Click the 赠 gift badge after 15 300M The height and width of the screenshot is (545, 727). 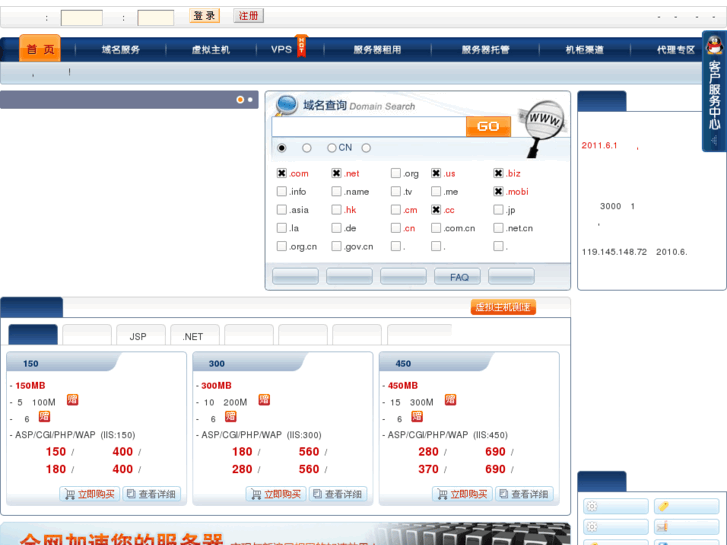click(451, 400)
